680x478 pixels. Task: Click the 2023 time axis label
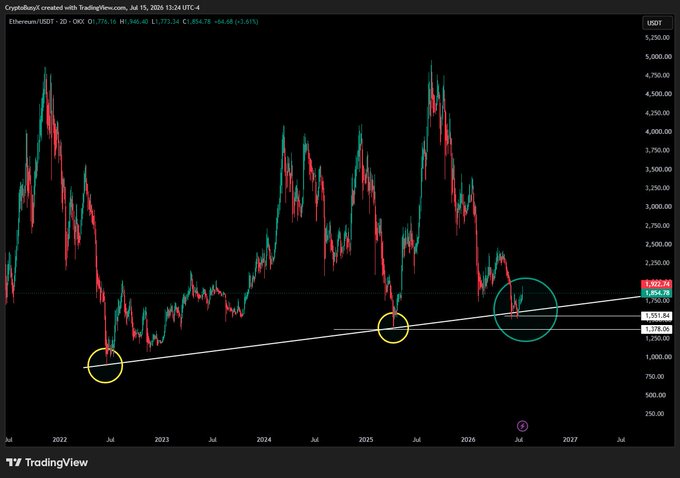(162, 439)
